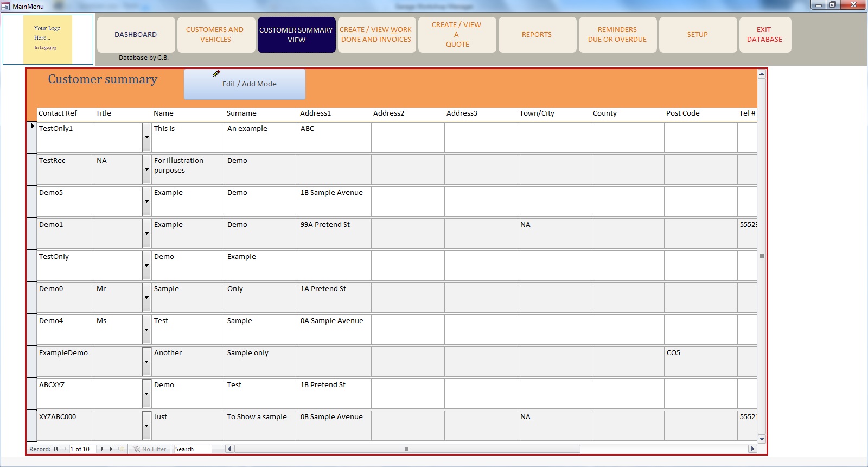Screen dimensions: 868x467
Task: Open Title dropdown for Demo0 row
Action: click(x=146, y=298)
